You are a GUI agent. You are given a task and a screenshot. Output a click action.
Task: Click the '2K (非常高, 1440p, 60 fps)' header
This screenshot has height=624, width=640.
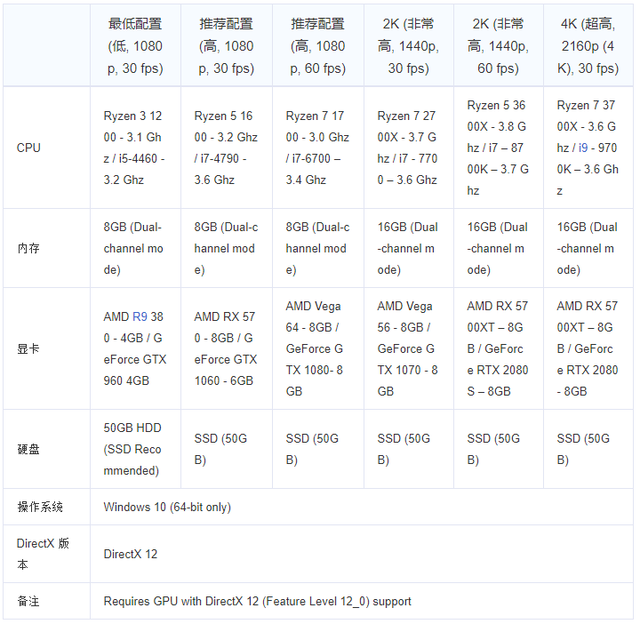(498, 46)
